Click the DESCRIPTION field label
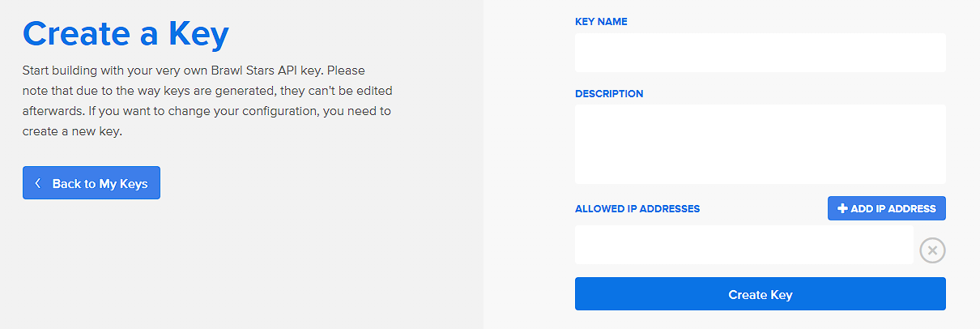Screen dimensions: 980x329 tap(609, 93)
